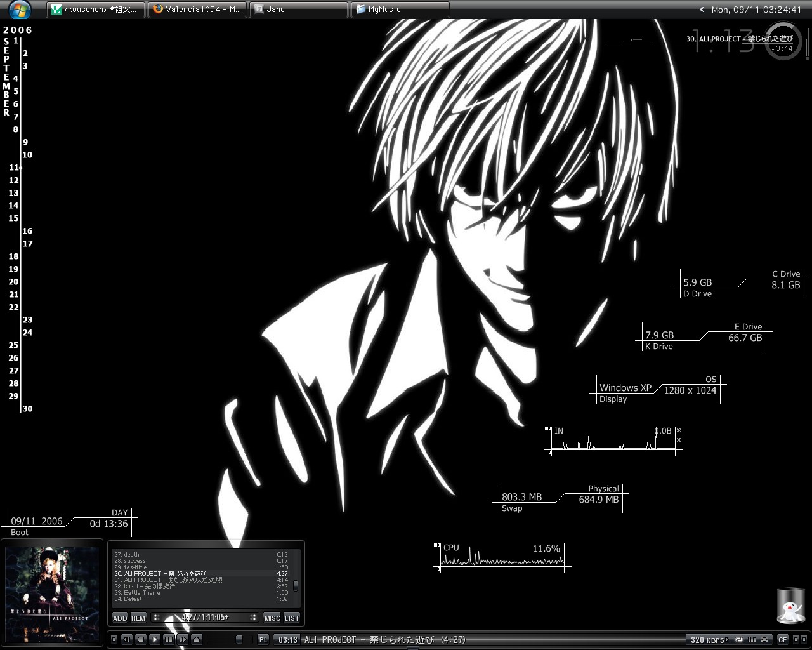The height and width of the screenshot is (650, 812).
Task: Open the equalizer bars icon
Action: pos(752,640)
